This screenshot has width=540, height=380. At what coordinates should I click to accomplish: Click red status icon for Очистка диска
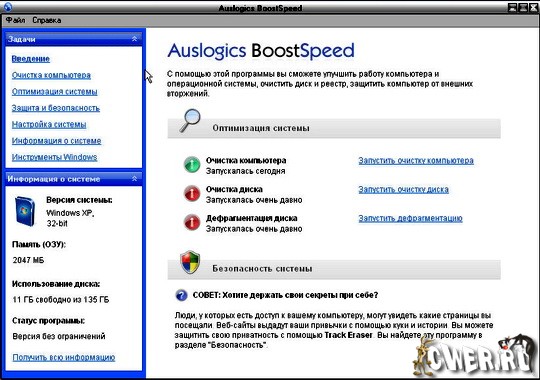pyautogui.click(x=192, y=194)
